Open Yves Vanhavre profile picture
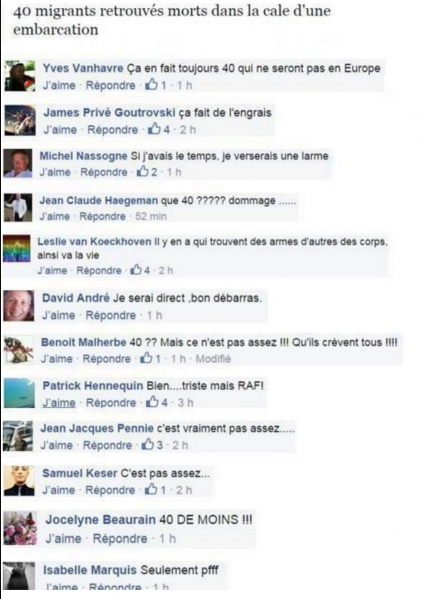Viewport: 422px width, 599px height. pos(20,76)
